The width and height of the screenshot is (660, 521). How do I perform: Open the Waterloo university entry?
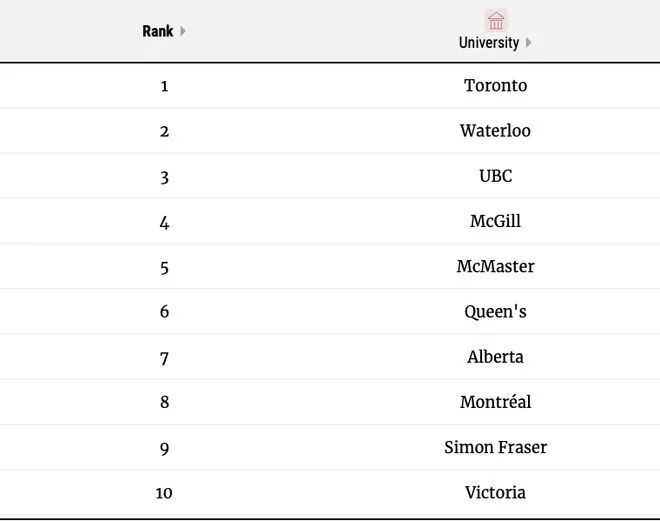[x=495, y=131]
